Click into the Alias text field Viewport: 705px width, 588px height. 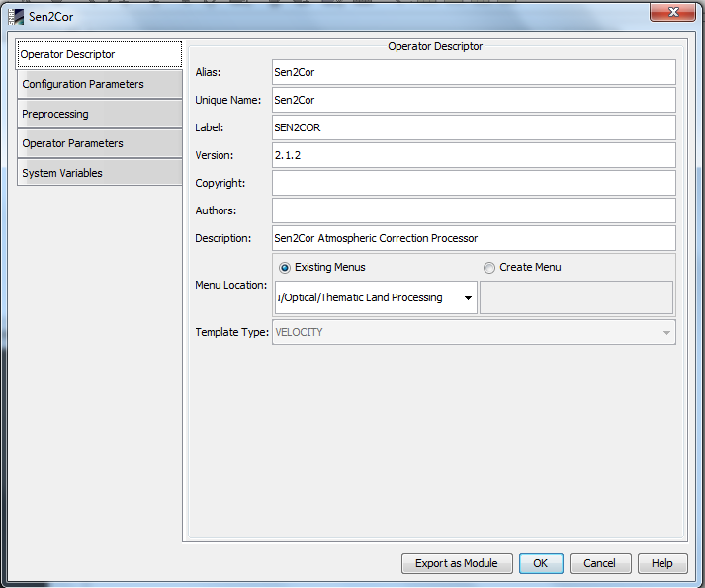[x=474, y=72]
